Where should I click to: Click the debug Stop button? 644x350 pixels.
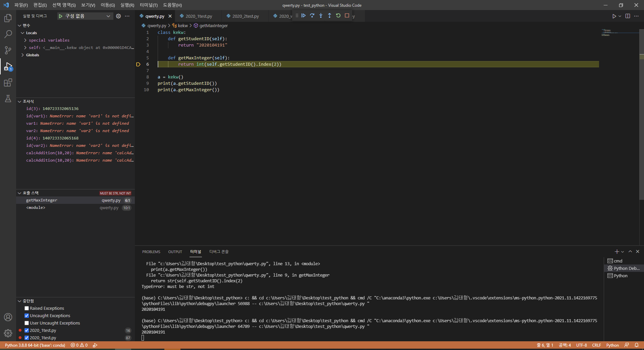[x=347, y=16]
